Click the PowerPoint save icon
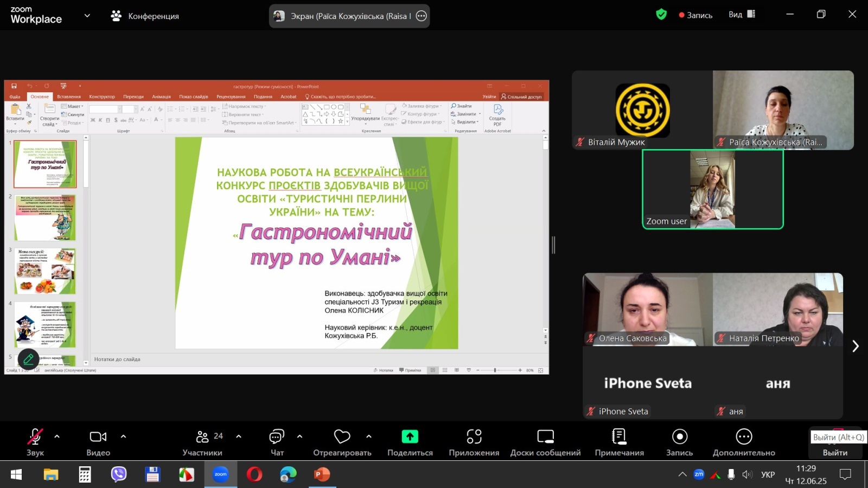Viewport: 868px width, 488px height. (14, 86)
